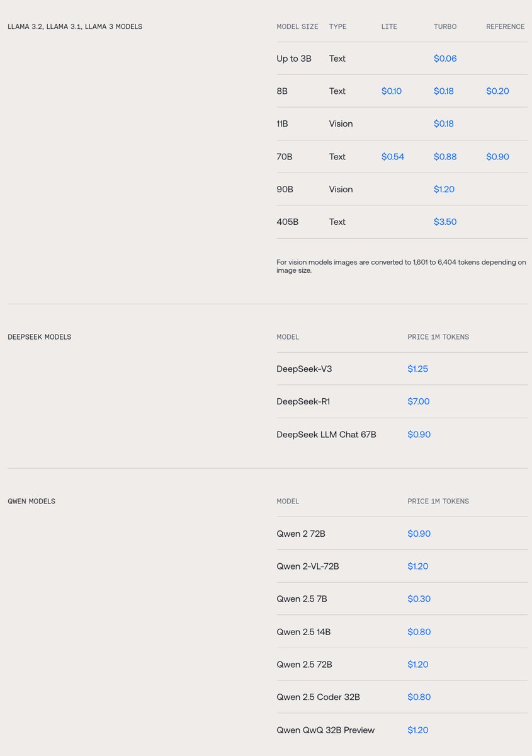Click the $0.90 price for DeepSeek LLM Chat 67B

click(x=419, y=435)
